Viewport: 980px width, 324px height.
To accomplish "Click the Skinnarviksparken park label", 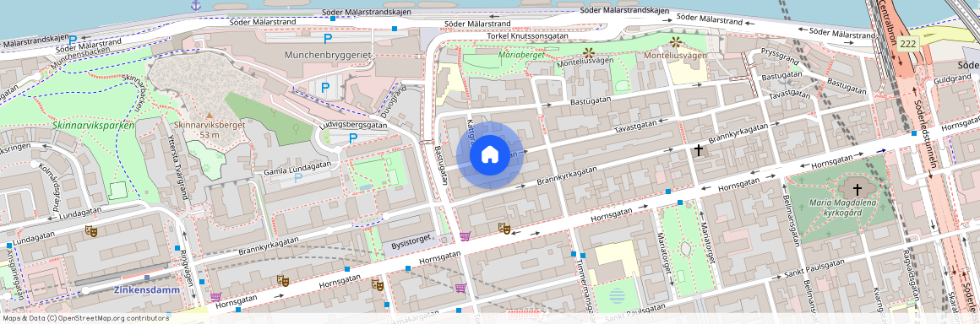I will pyautogui.click(x=94, y=126).
